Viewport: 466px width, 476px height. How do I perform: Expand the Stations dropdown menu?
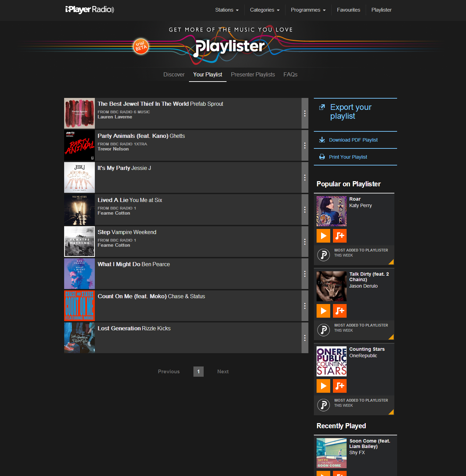point(227,10)
